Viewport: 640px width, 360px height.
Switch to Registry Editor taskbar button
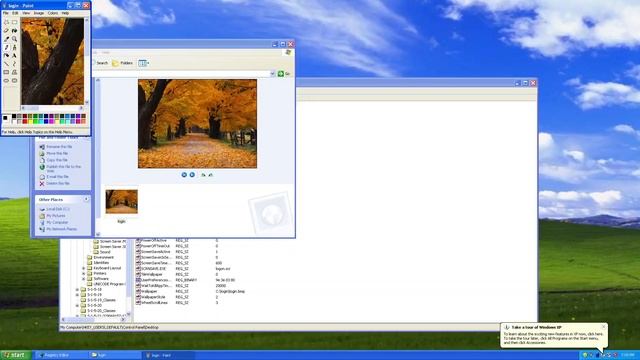[x=61, y=355]
